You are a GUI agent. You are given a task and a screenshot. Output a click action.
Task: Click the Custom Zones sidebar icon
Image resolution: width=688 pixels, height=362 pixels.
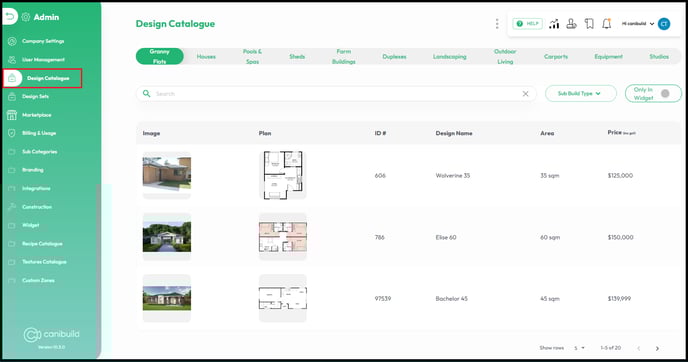click(12, 280)
